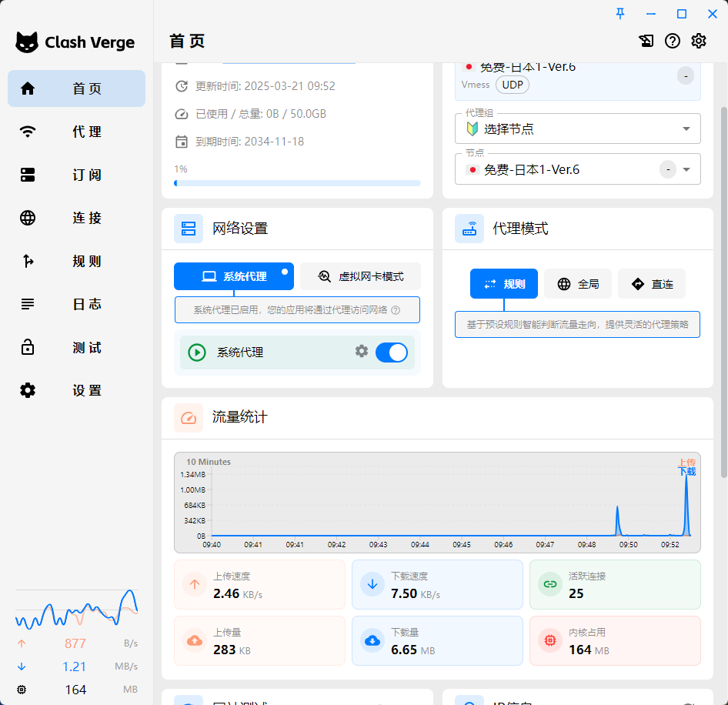
Task: Click the 上传量 283 KB card
Action: 259,641
